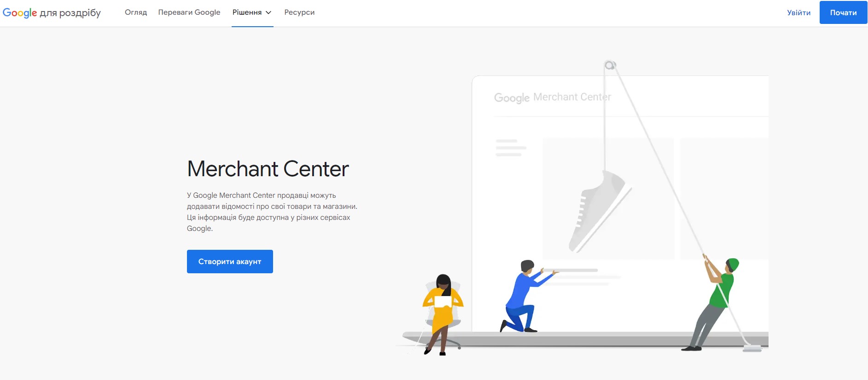Click the Створити акаунт button

tap(230, 261)
